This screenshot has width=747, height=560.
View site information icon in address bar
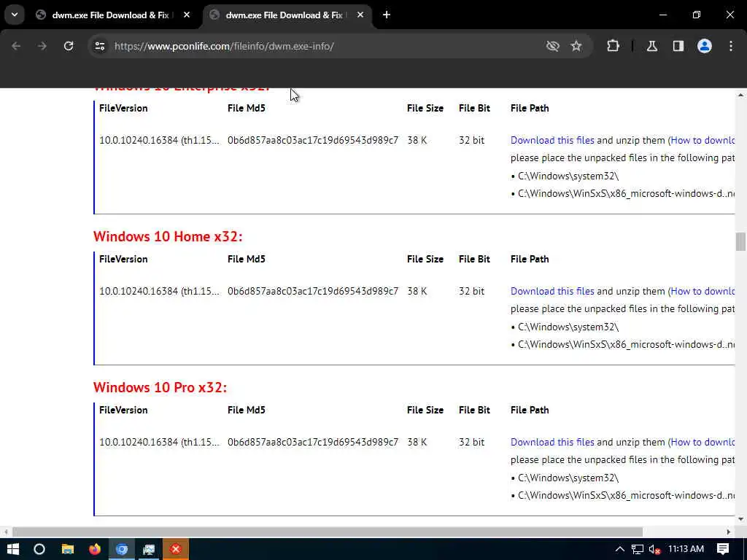(x=99, y=46)
